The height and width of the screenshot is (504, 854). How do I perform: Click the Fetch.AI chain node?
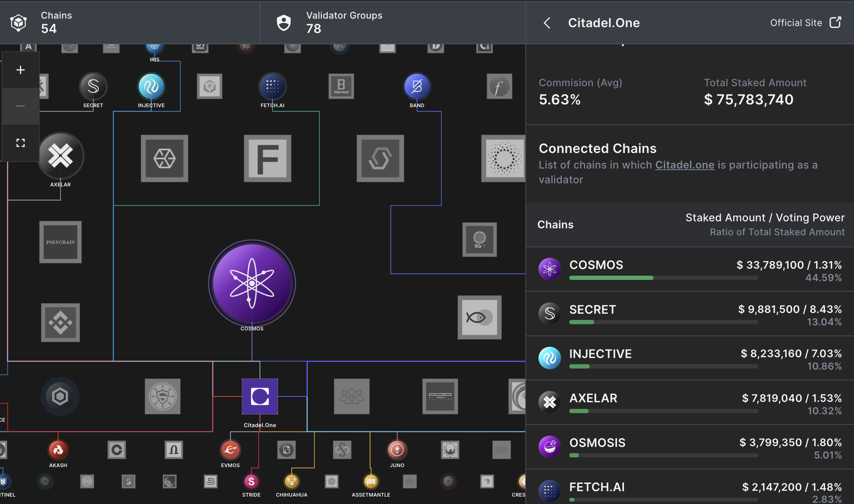pyautogui.click(x=272, y=86)
